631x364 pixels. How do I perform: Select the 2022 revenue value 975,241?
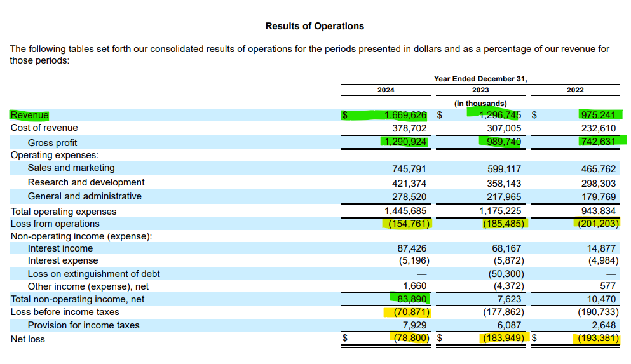(599, 115)
